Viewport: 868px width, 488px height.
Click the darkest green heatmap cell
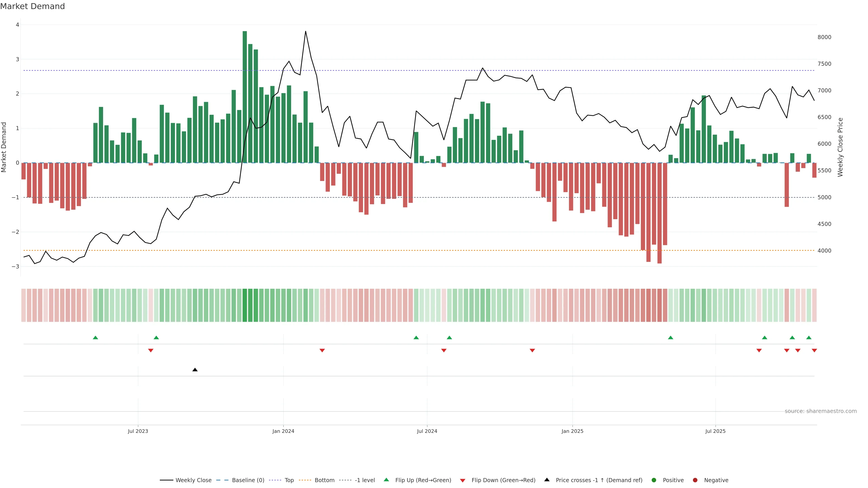click(245, 305)
